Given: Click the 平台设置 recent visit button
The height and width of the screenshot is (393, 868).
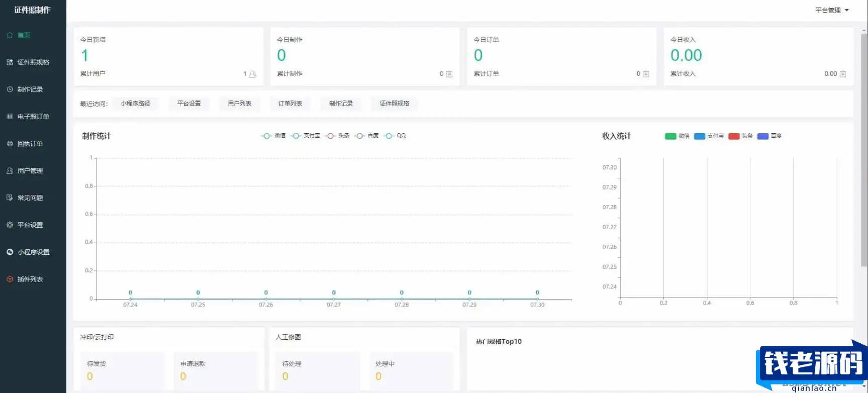Looking at the screenshot, I should (x=189, y=104).
